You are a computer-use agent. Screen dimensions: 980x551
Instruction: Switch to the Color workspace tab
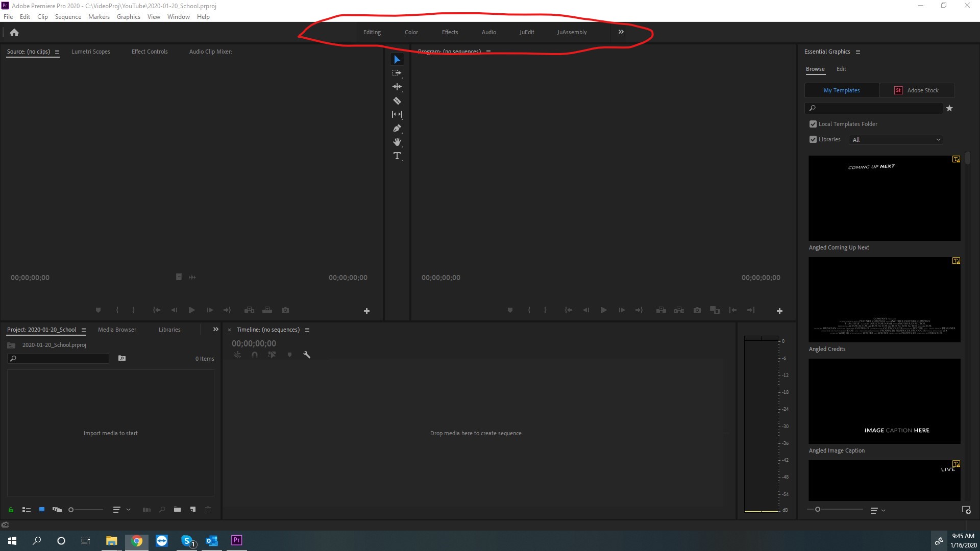pos(410,32)
